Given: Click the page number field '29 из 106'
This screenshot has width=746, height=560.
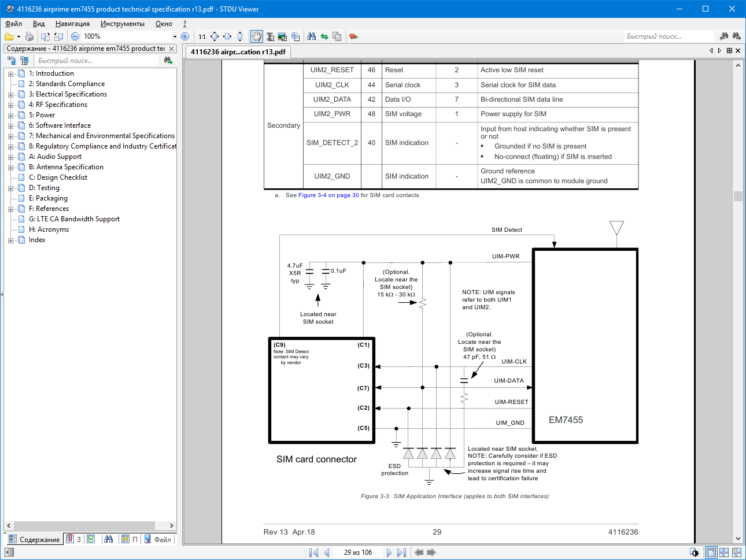Looking at the screenshot, I should pos(358,552).
